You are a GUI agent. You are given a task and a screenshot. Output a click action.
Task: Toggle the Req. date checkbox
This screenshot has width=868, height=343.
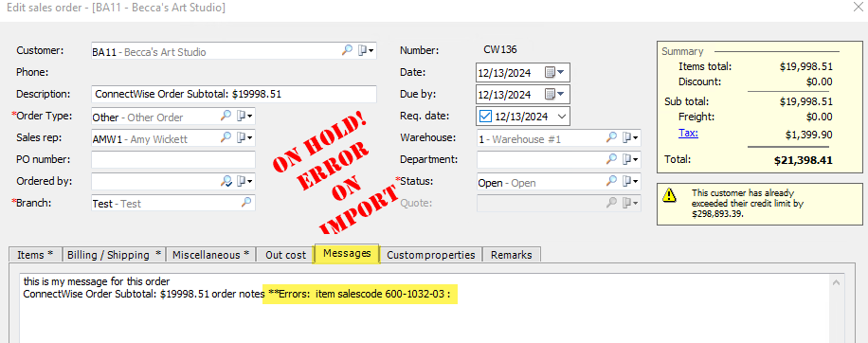pos(485,117)
